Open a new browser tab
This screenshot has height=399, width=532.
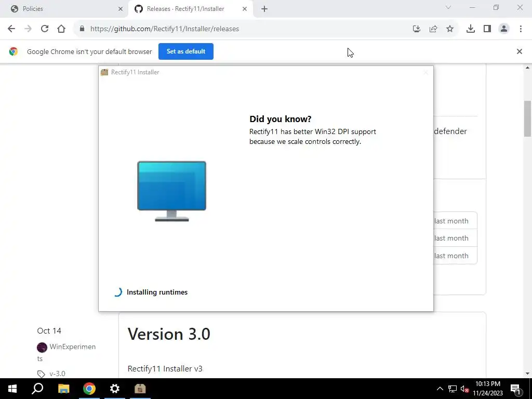click(264, 9)
